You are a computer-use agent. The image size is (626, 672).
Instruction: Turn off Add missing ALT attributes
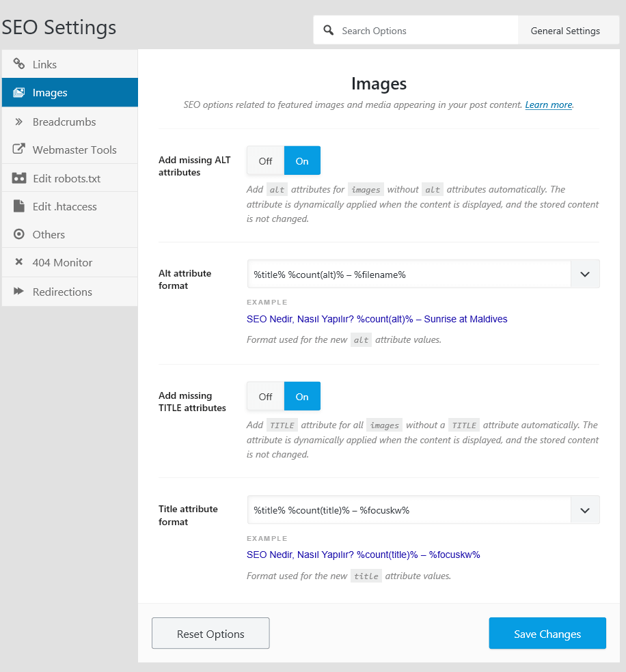[x=265, y=160]
